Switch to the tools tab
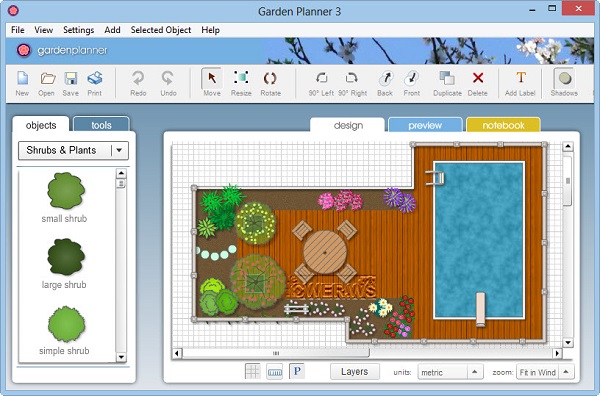This screenshot has height=396, width=600. pyautogui.click(x=101, y=125)
